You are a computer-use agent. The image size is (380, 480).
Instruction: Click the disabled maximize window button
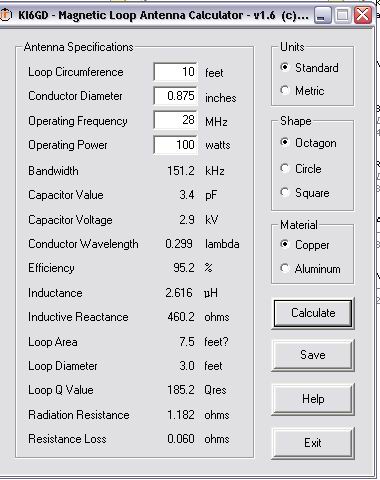click(x=342, y=15)
